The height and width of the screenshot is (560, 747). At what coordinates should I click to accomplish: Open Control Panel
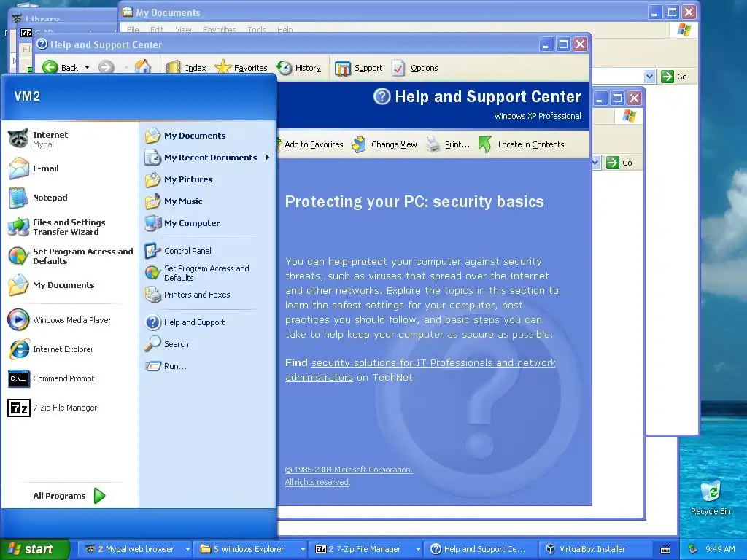click(x=208, y=251)
